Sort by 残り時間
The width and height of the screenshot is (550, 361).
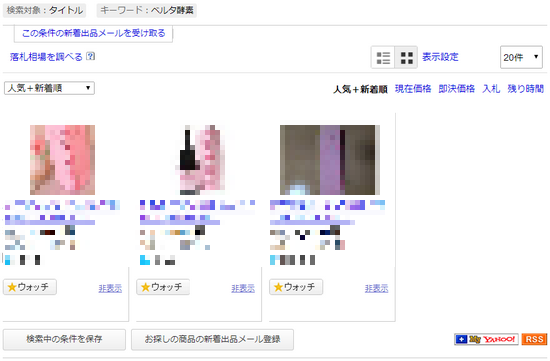coord(525,89)
